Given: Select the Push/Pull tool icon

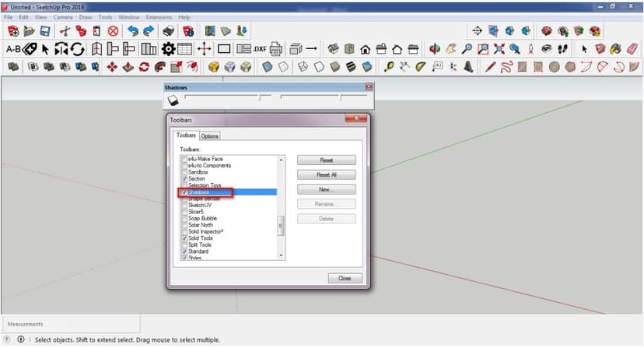Looking at the screenshot, I should coord(128,67).
